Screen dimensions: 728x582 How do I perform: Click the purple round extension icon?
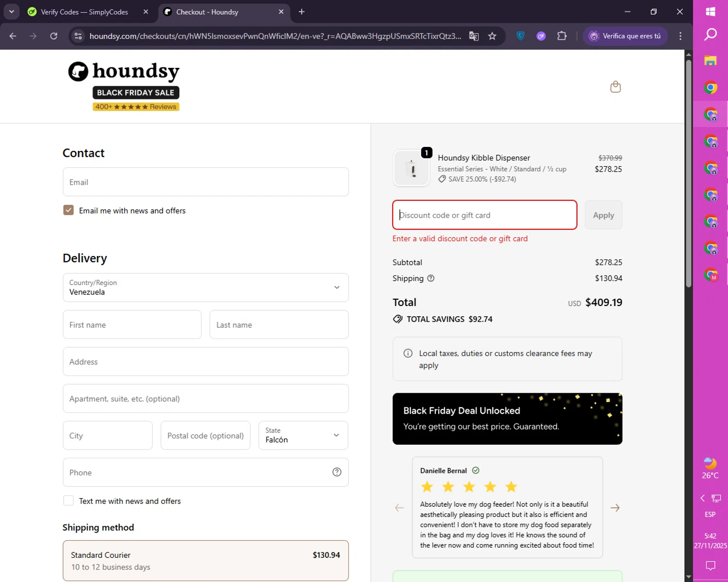541,36
